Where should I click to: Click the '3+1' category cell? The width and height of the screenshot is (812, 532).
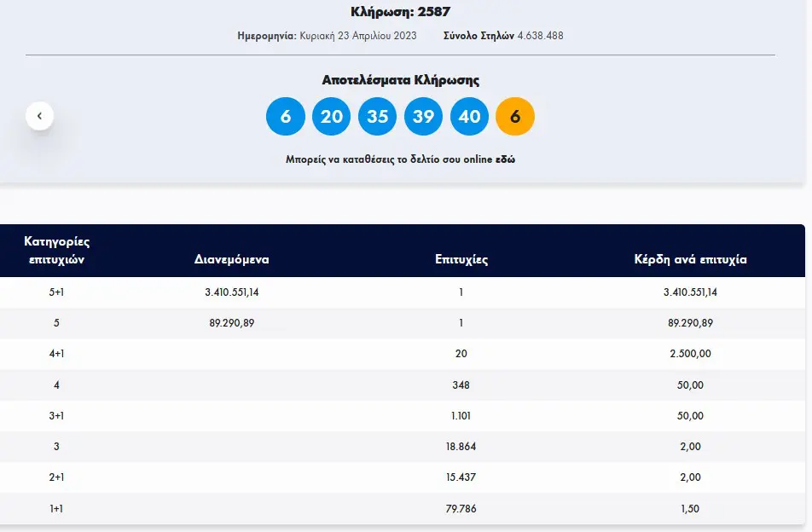(56, 415)
